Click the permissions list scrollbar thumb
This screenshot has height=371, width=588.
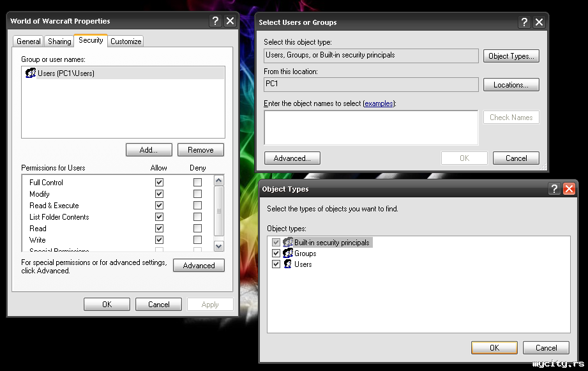pyautogui.click(x=218, y=211)
